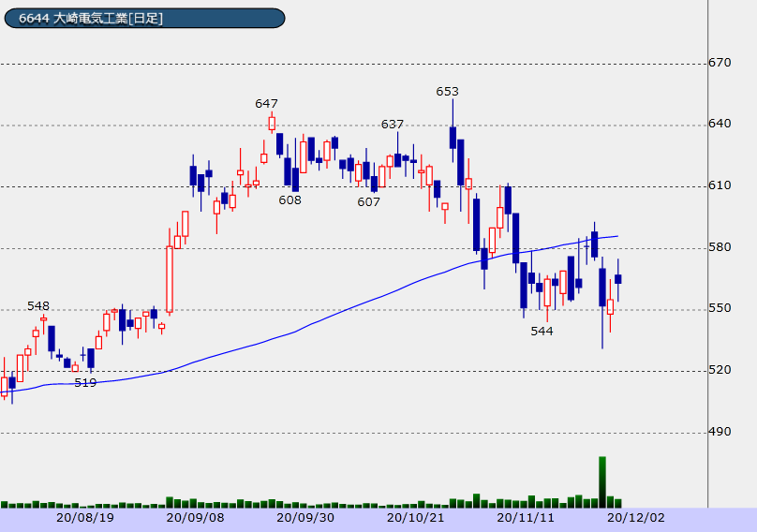757x532 pixels.
Task: Click the tallest green volume bar
Action: click(x=602, y=481)
